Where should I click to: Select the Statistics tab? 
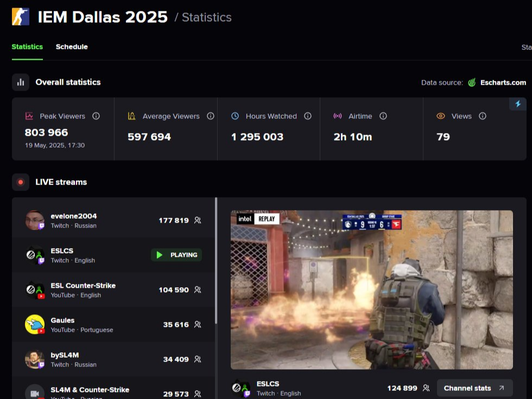coord(27,47)
